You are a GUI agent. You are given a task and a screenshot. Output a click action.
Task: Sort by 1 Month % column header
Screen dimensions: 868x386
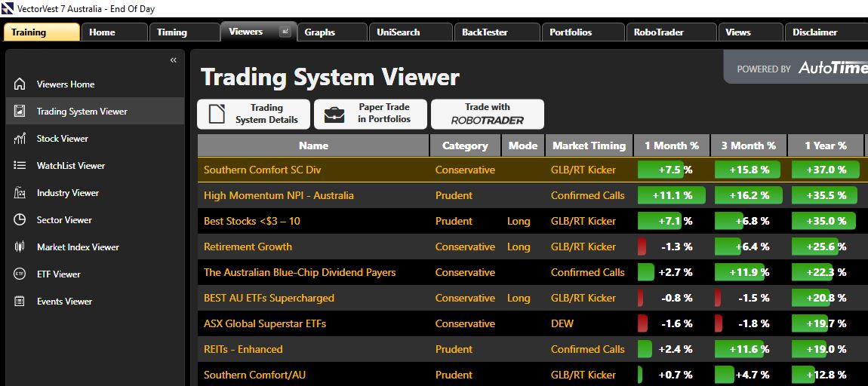[x=672, y=146]
